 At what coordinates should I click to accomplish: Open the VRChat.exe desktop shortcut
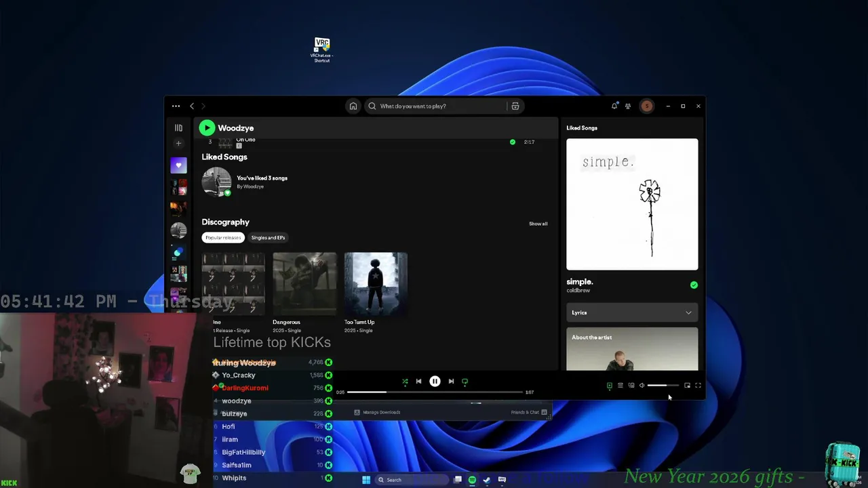[322, 50]
